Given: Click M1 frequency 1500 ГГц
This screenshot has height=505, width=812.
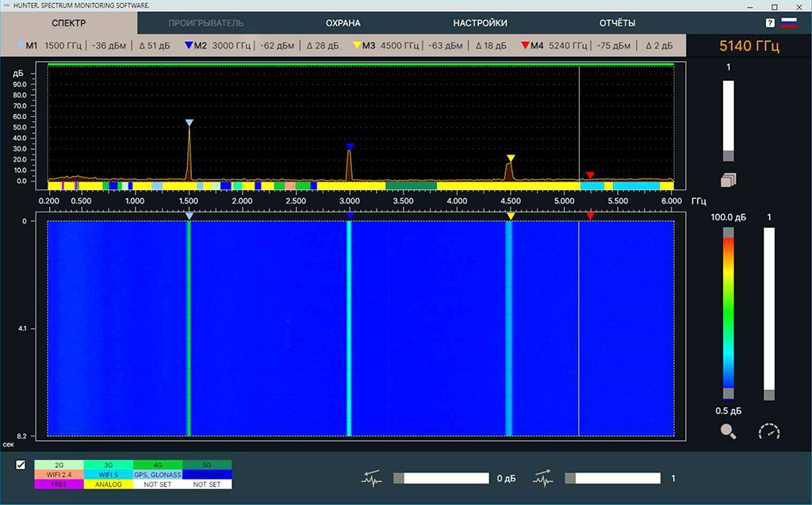Looking at the screenshot, I should 63,45.
